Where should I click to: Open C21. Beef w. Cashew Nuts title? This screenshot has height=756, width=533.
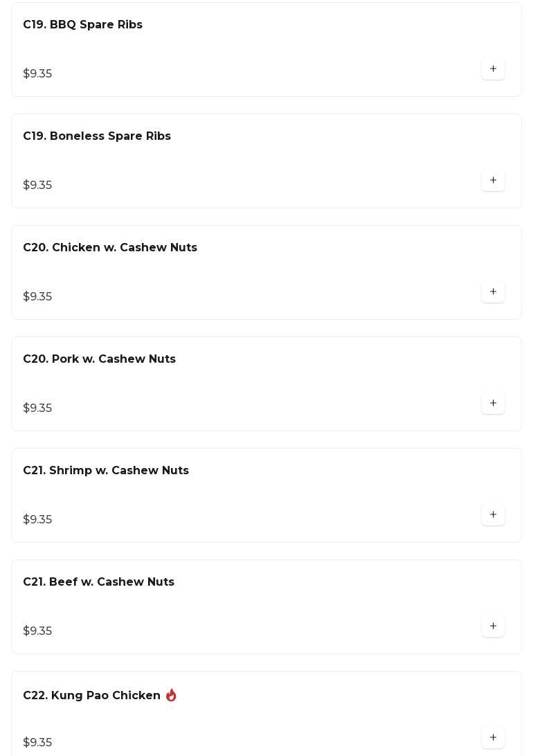point(98,582)
